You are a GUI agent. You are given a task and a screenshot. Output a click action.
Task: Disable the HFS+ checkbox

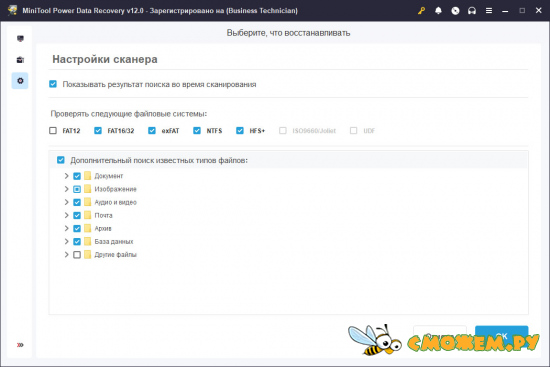pos(240,131)
